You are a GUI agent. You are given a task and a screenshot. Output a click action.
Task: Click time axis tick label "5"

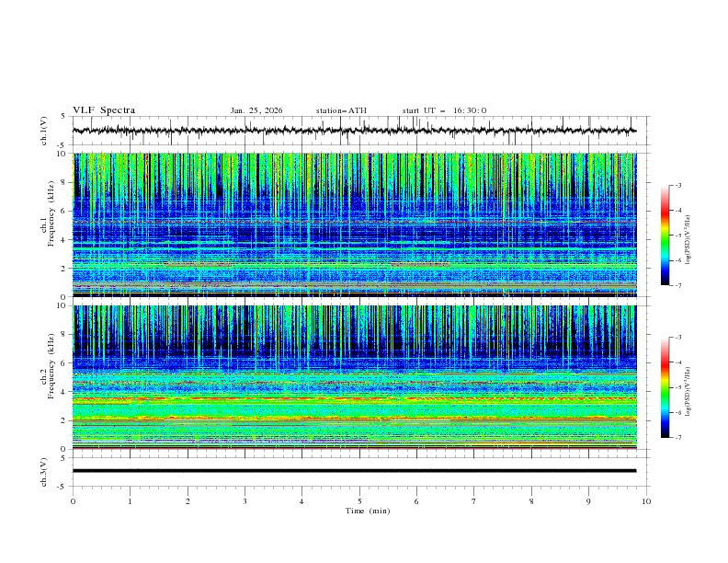click(x=359, y=501)
